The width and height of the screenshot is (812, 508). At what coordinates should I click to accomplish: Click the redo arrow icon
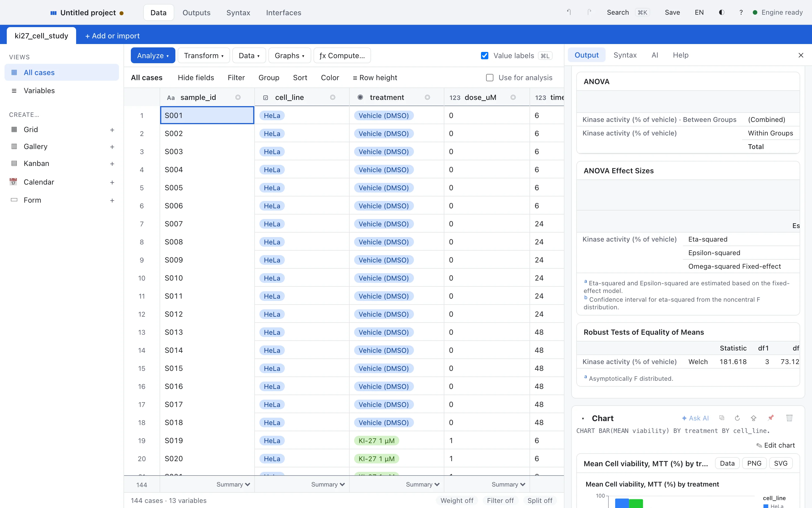tap(589, 12)
